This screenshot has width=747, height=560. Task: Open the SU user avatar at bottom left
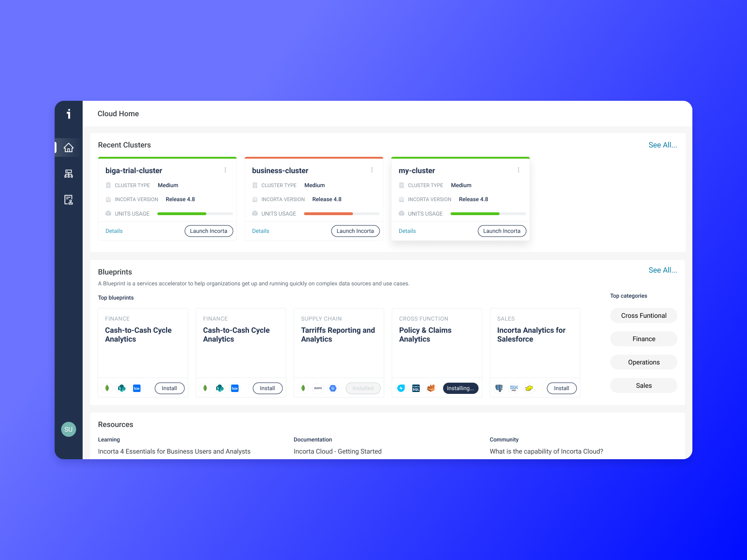[69, 429]
